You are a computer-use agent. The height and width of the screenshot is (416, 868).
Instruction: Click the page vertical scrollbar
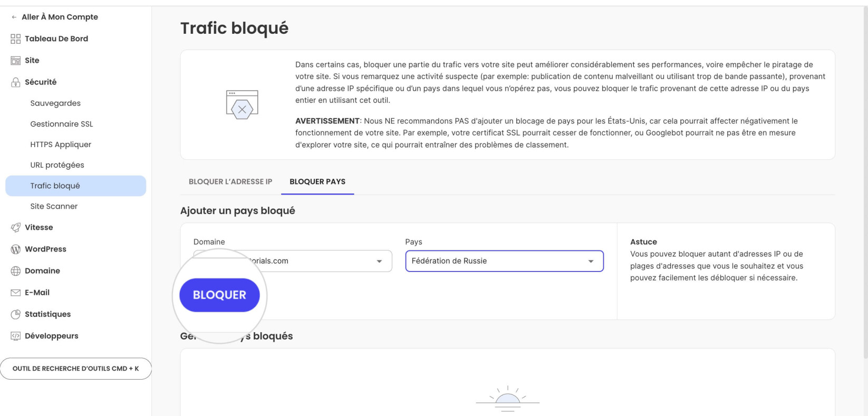click(865, 182)
